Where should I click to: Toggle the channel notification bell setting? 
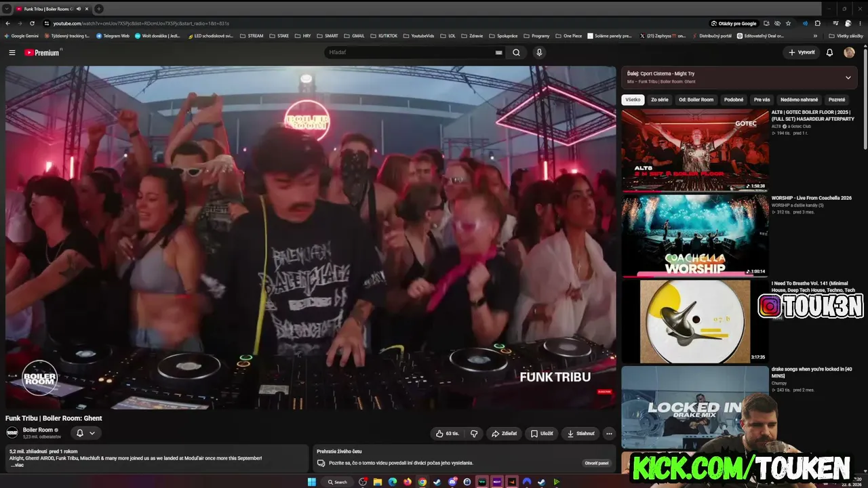click(85, 433)
